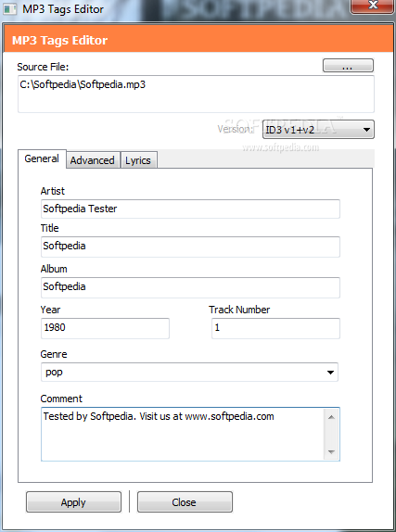Click the Artist input field
Viewport: 396px width, 532px height.
pyautogui.click(x=190, y=209)
